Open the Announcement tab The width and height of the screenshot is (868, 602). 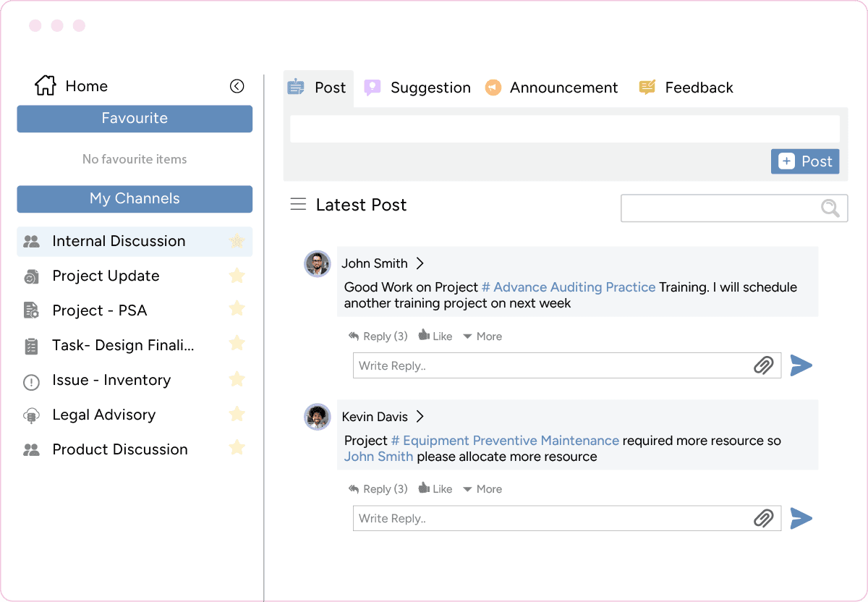click(x=552, y=88)
